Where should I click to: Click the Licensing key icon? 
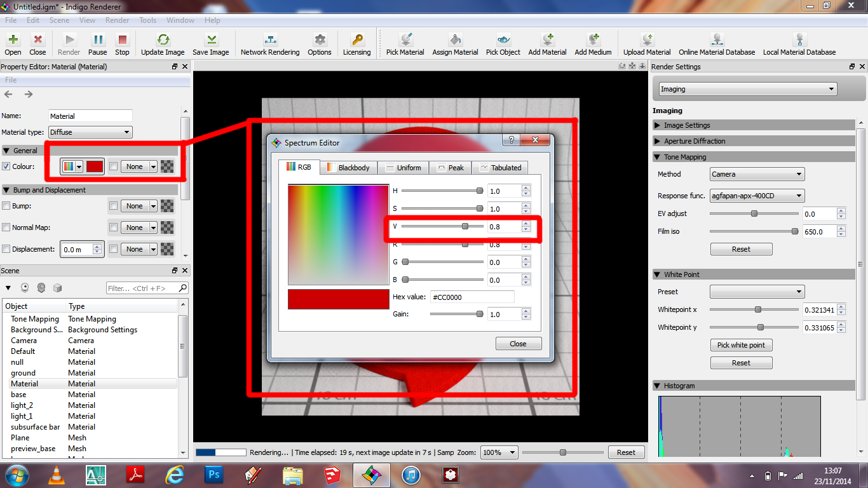[x=356, y=41]
